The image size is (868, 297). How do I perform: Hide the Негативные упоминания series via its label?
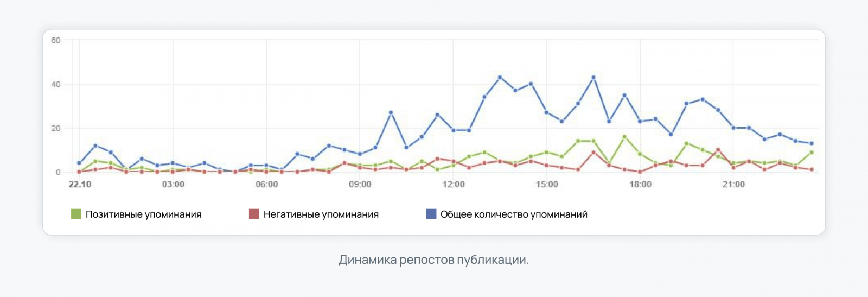321,214
